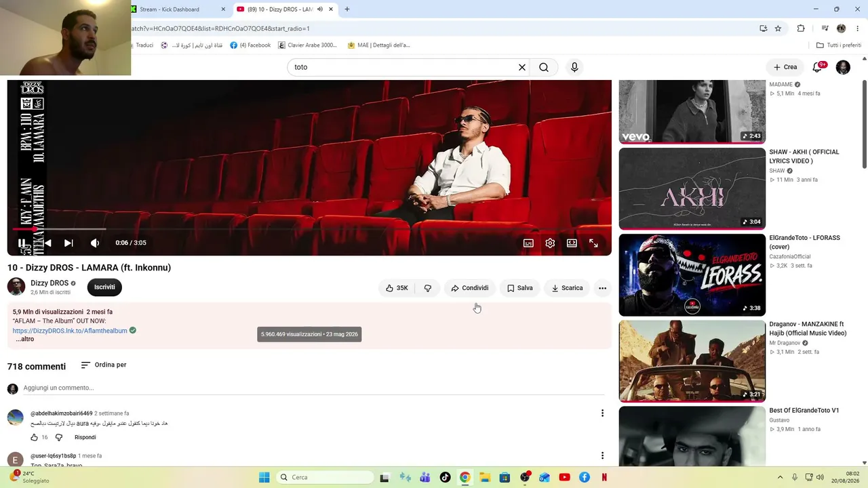Expand description with ...altro
Viewport: 868px width, 488px height.
coord(24,339)
